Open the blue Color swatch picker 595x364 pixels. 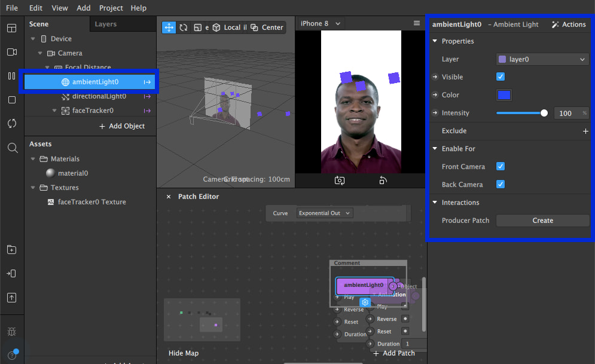[504, 95]
